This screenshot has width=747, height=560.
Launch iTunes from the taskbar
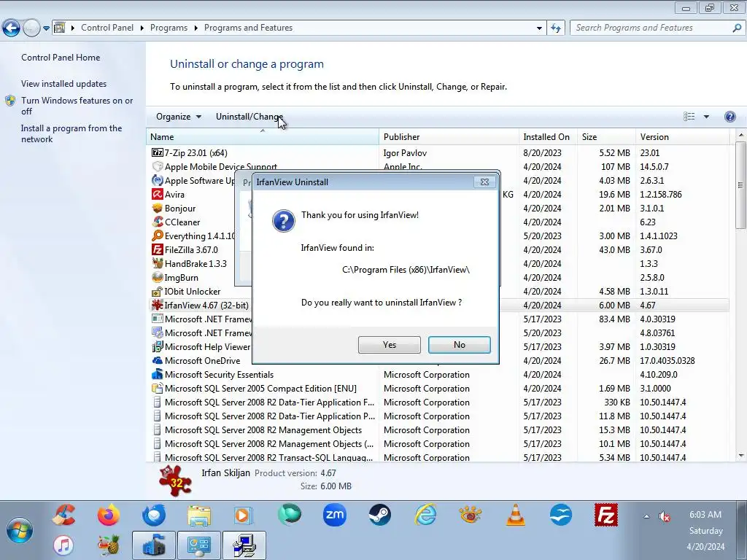coord(63,545)
